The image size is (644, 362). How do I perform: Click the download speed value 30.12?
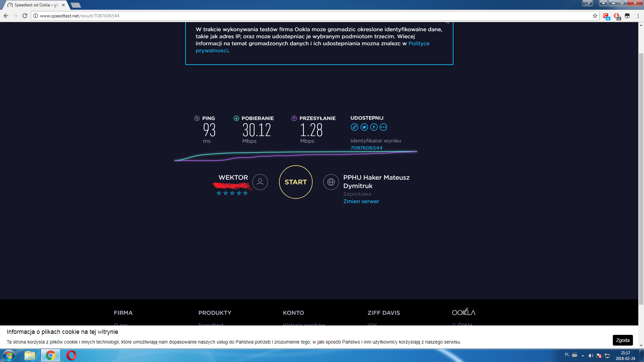pos(257,130)
